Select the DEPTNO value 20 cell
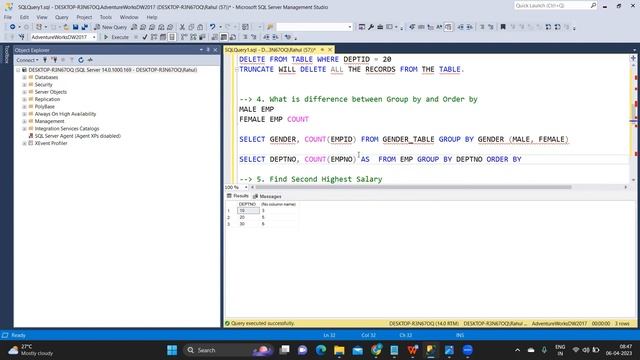 (248, 218)
